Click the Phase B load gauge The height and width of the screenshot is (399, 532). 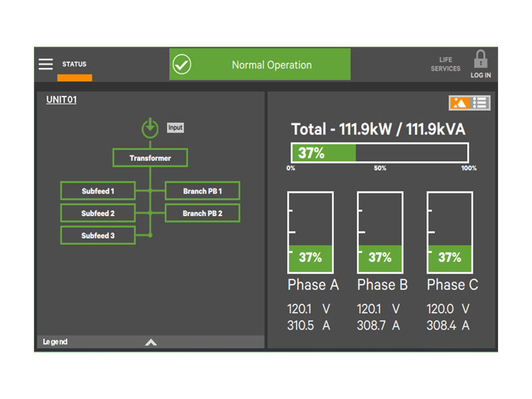tap(380, 233)
